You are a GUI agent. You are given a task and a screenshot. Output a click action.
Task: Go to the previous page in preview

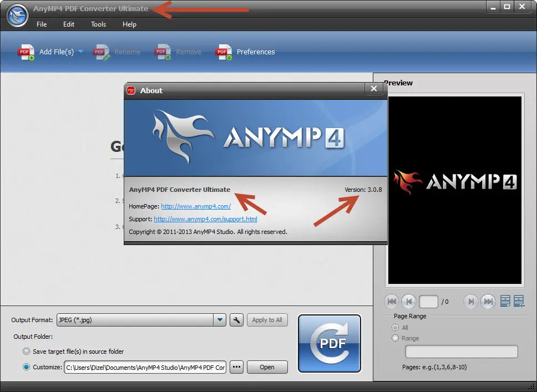[408, 302]
